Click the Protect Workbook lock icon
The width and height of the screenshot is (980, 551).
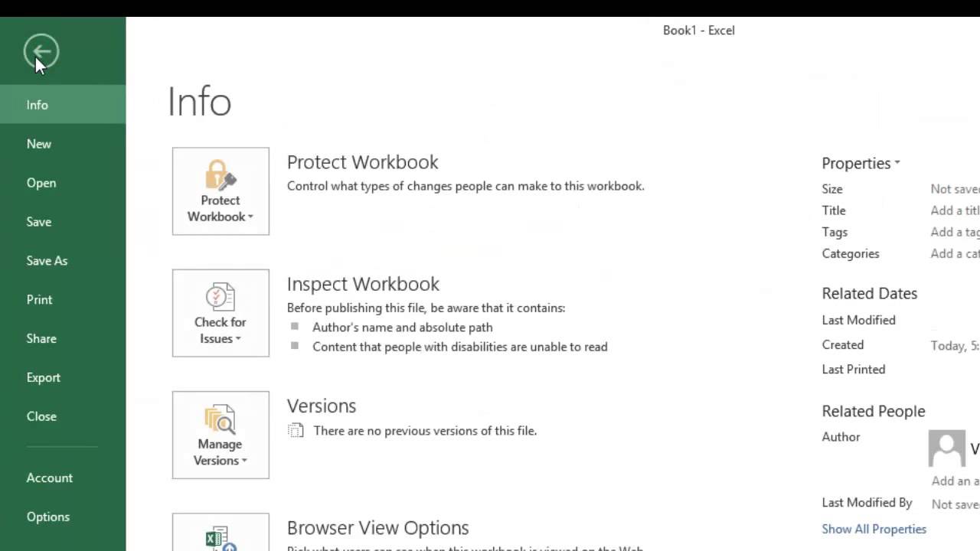220,175
